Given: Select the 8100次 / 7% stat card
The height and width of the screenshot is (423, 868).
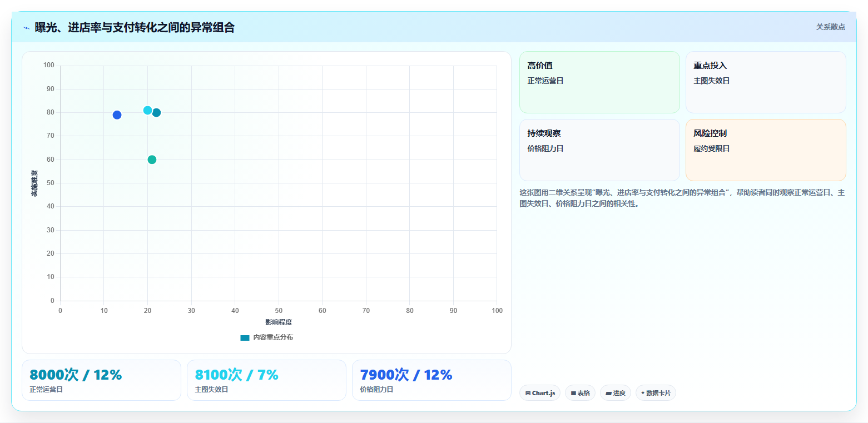Looking at the screenshot, I should [x=266, y=380].
